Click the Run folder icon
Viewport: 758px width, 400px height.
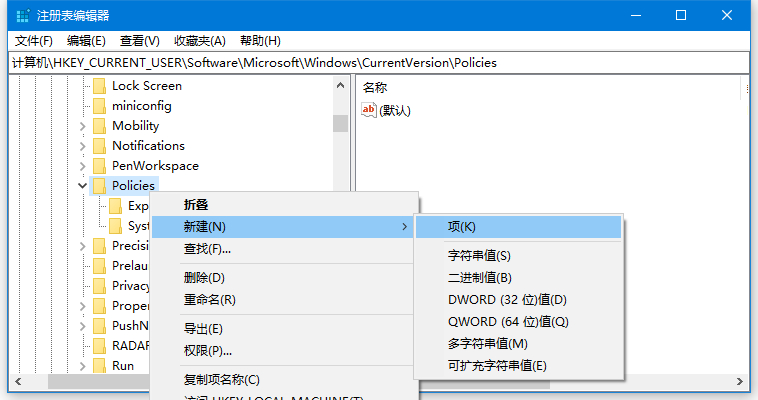click(100, 366)
